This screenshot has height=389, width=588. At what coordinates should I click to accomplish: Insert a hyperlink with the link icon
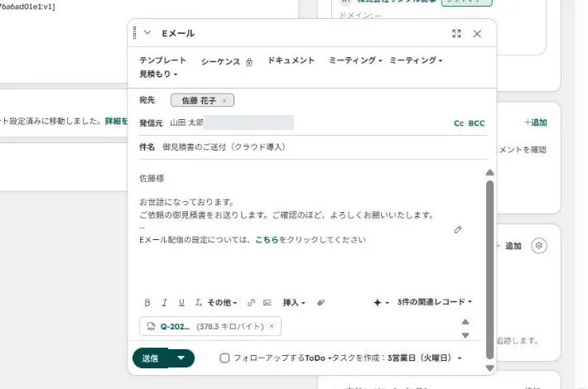pyautogui.click(x=251, y=302)
